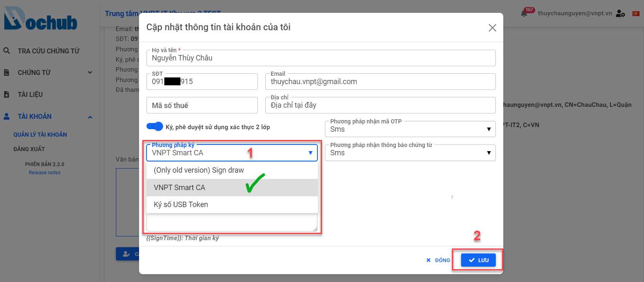Click the PHIÊN BẢN 2.2.0 version text
Screen dimensions: 644x282
[x=45, y=164]
